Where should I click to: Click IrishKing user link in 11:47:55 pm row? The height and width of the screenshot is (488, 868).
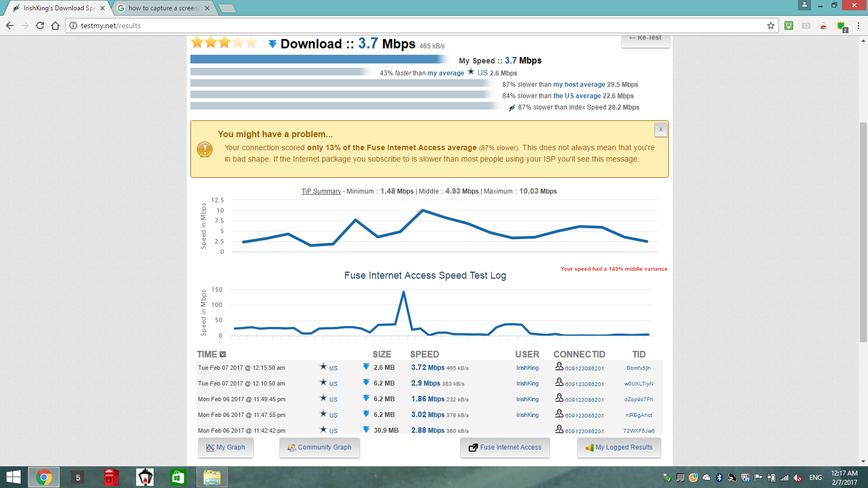[x=527, y=415]
